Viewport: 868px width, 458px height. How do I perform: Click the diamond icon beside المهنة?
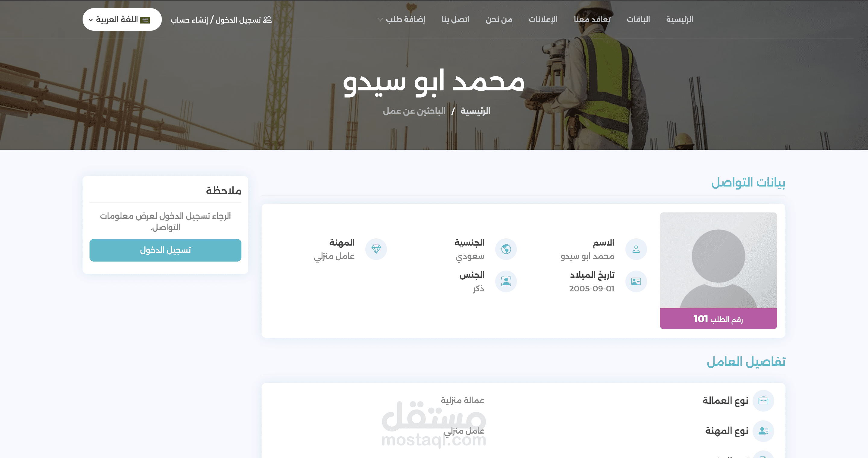pos(376,249)
